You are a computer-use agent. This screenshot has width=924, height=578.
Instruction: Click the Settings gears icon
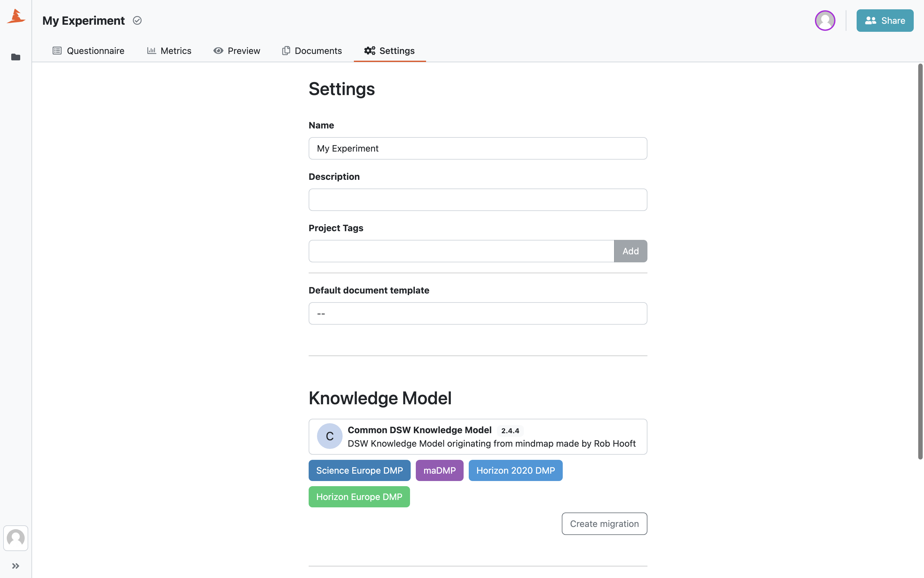coord(370,50)
